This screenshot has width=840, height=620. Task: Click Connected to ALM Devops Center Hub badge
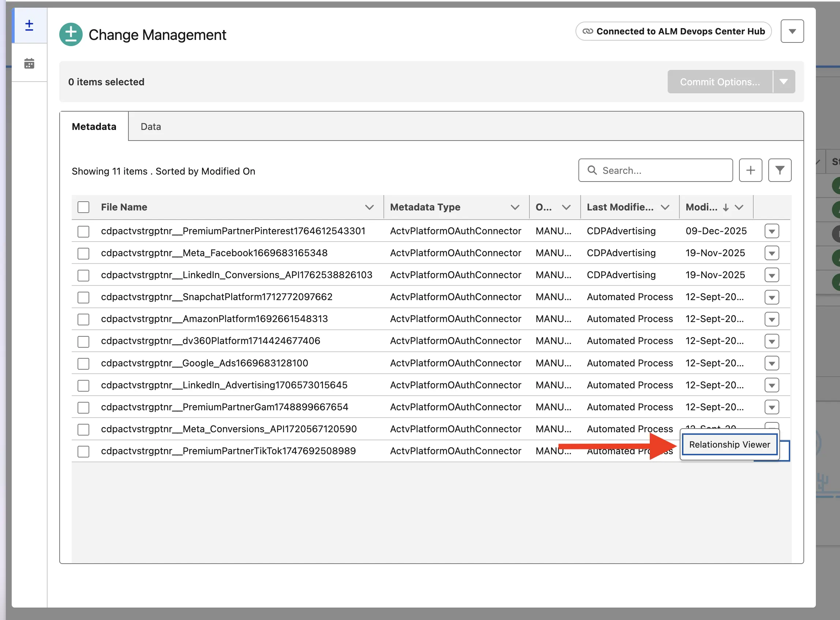point(674,31)
